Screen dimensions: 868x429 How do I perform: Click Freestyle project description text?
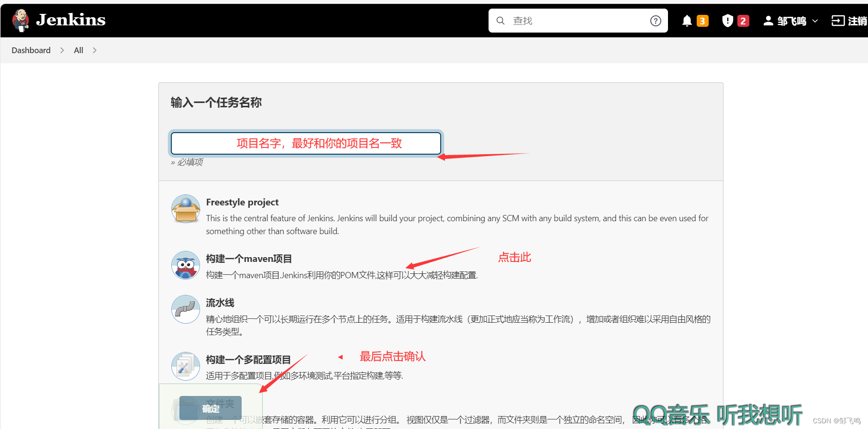pos(457,225)
